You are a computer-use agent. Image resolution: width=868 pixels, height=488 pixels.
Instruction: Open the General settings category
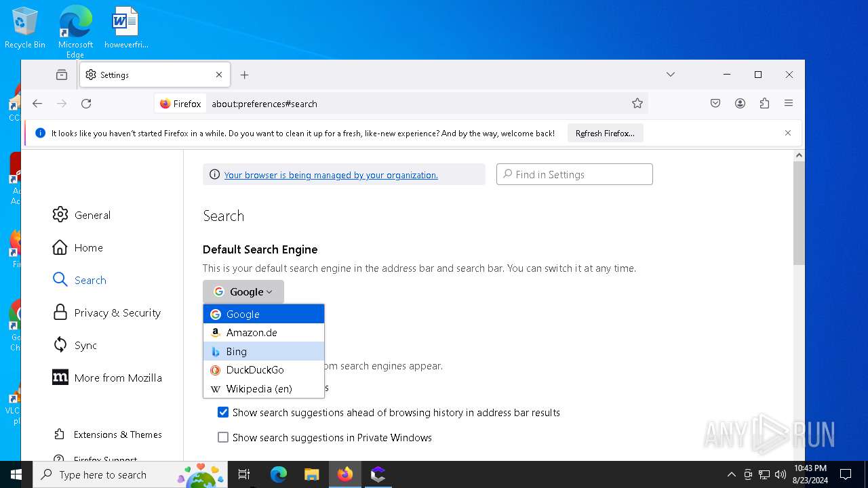point(81,215)
